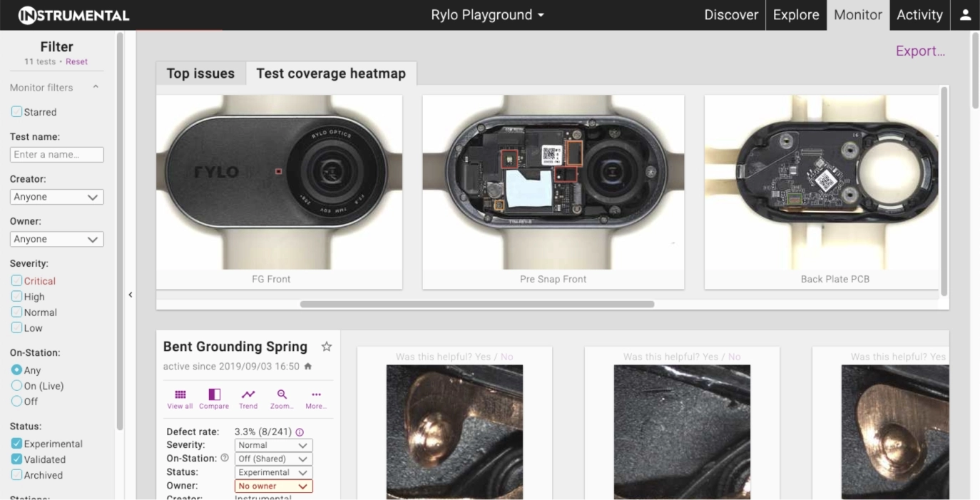This screenshot has height=500, width=980.
Task: Open the Compare tool
Action: [x=214, y=399]
